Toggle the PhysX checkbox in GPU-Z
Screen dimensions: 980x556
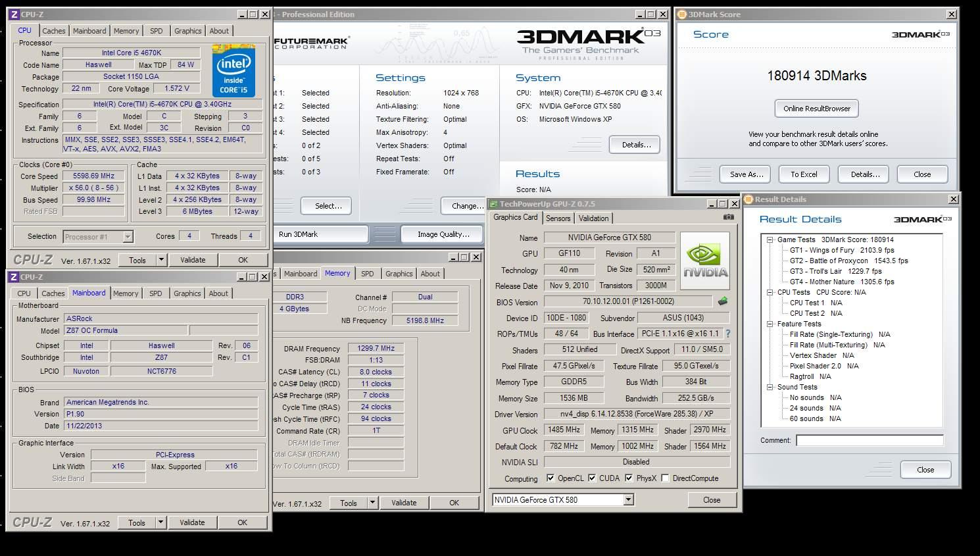(629, 478)
